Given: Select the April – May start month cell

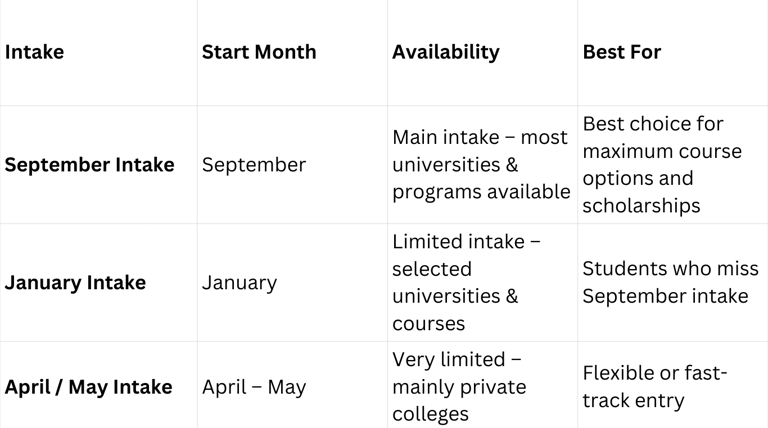Looking at the screenshot, I should pos(254,387).
